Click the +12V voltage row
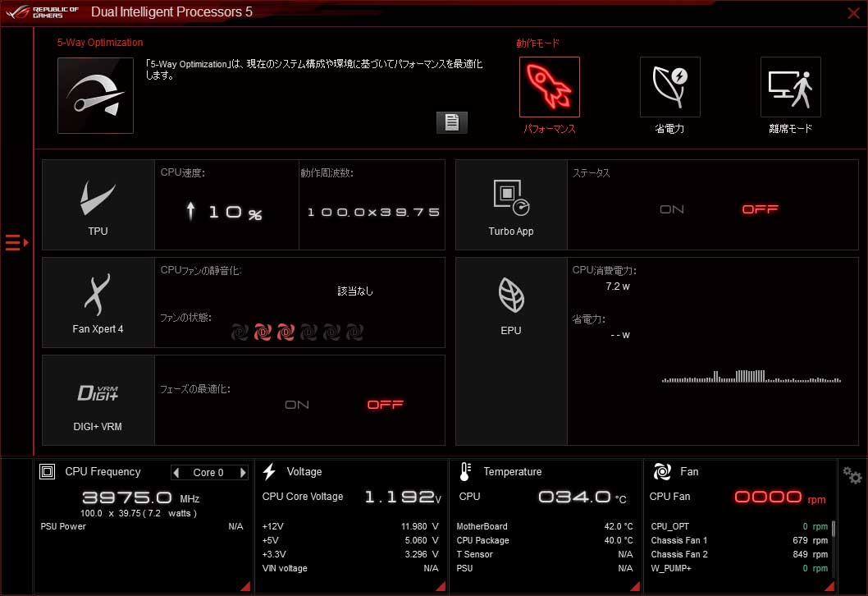The height and width of the screenshot is (596, 868). click(x=350, y=526)
